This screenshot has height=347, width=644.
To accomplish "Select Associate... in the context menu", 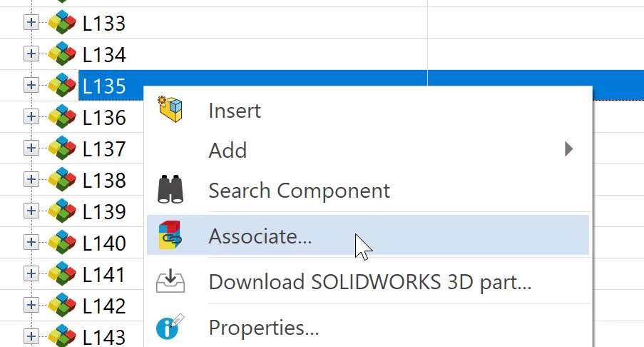I will pyautogui.click(x=260, y=236).
